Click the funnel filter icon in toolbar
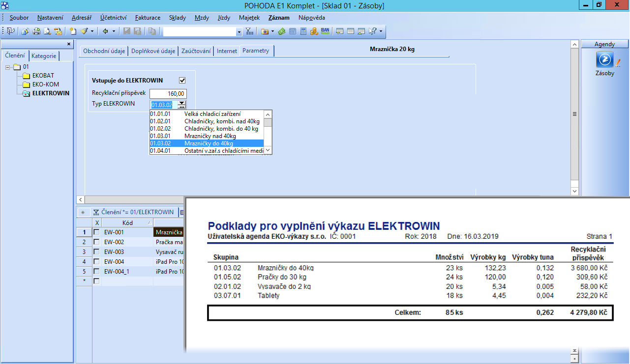The width and height of the screenshot is (630, 364). coord(250,31)
